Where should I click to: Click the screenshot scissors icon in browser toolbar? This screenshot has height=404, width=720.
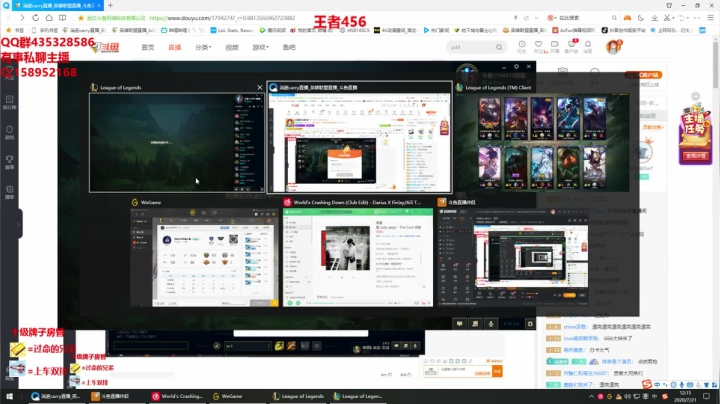point(667,18)
